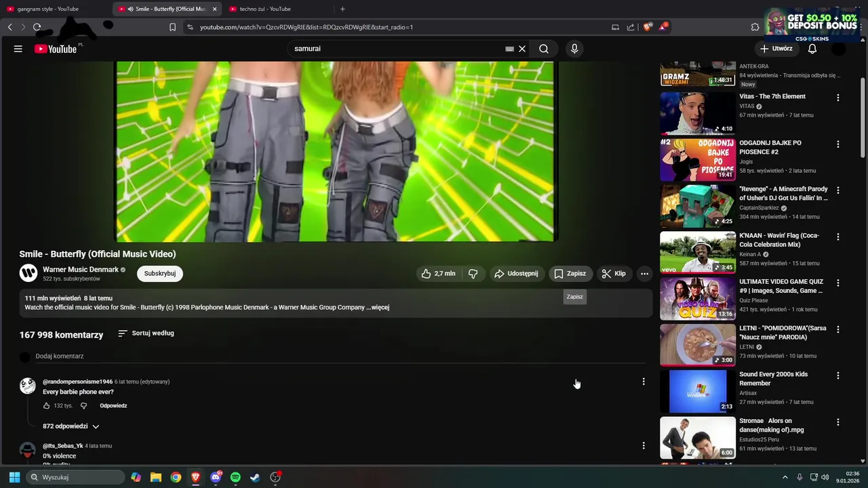
Task: Click the Windows Wyszukaj taskbar search box
Action: click(x=75, y=477)
